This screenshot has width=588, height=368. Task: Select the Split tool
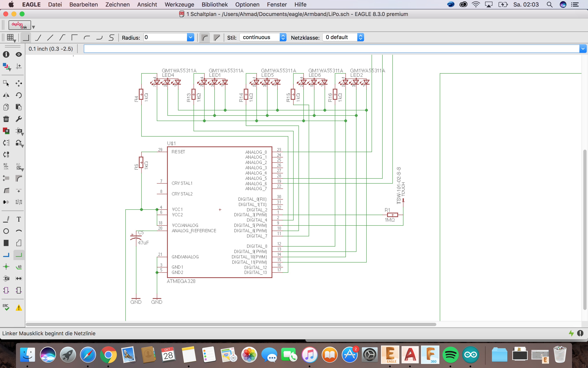pyautogui.click(x=6, y=190)
